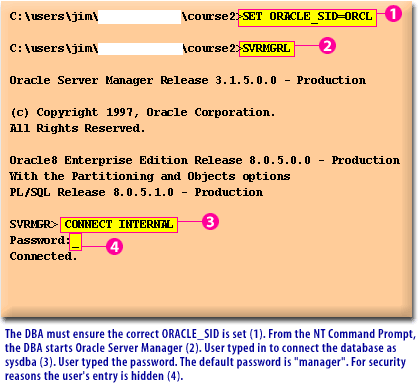
Task: Click caption text 'reasons the user's entry is hidden (4).'
Action: (94, 376)
